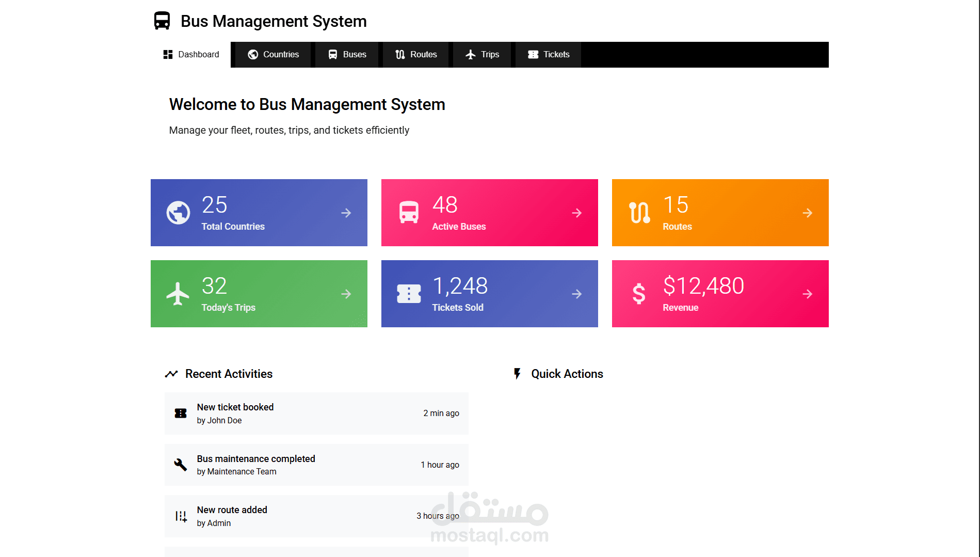Click the "Quick Actions" heading
The image size is (980, 557).
pos(567,374)
